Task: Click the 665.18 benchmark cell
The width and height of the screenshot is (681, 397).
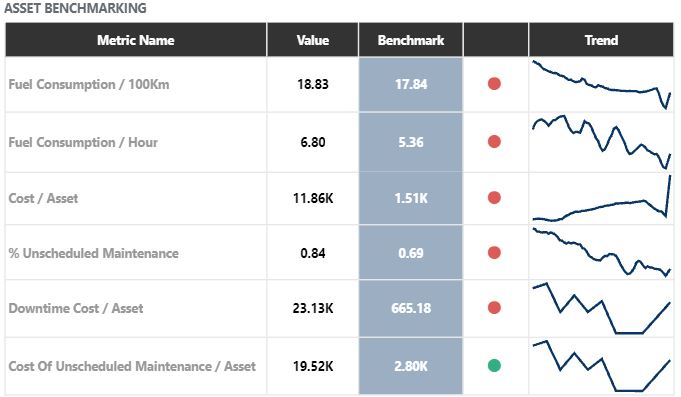Action: (411, 308)
